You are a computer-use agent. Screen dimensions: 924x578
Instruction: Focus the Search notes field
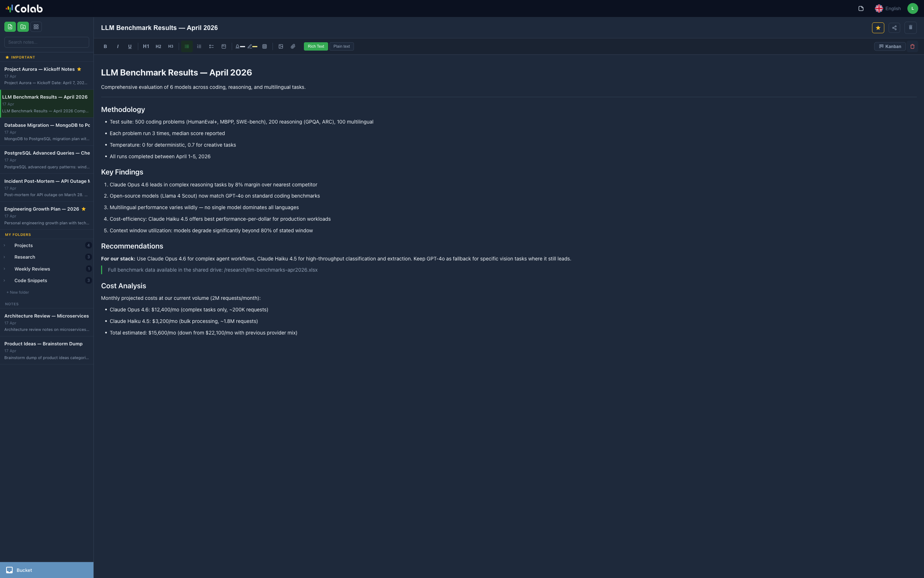click(47, 42)
